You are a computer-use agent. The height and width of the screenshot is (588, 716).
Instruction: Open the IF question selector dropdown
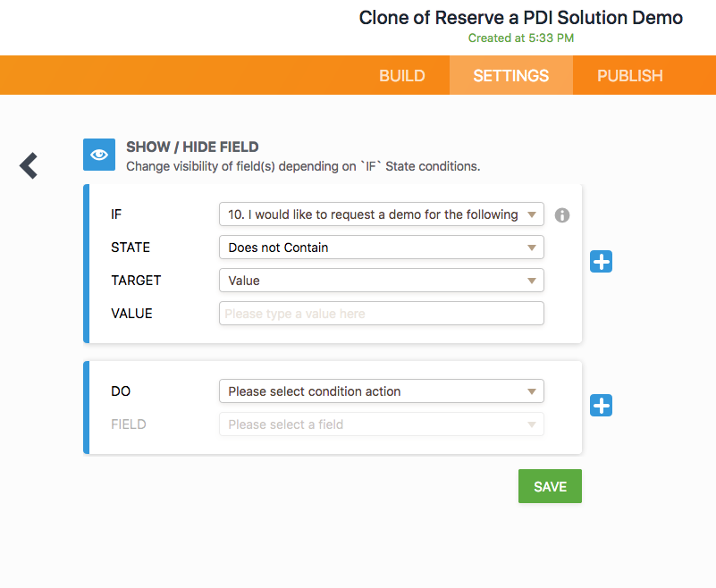[x=381, y=214]
